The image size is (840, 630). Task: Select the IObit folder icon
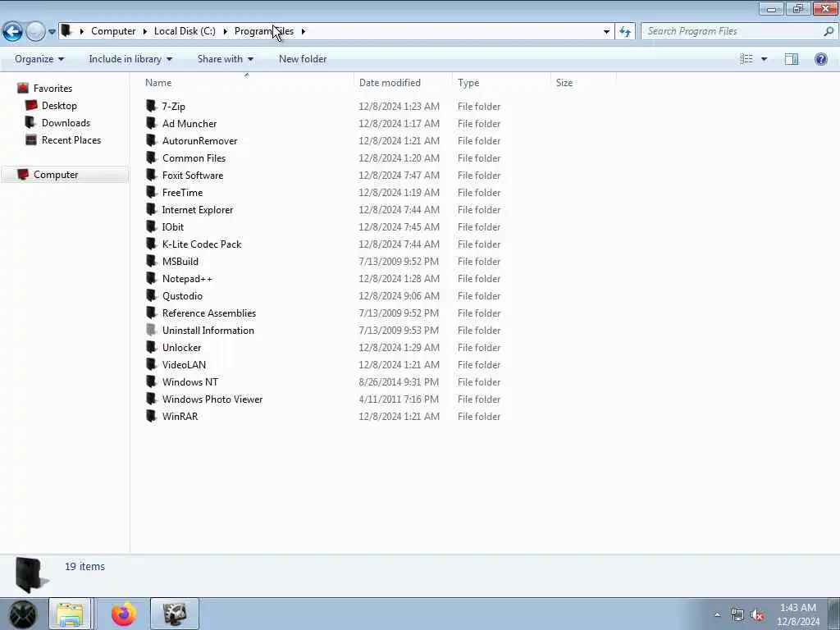coord(151,226)
